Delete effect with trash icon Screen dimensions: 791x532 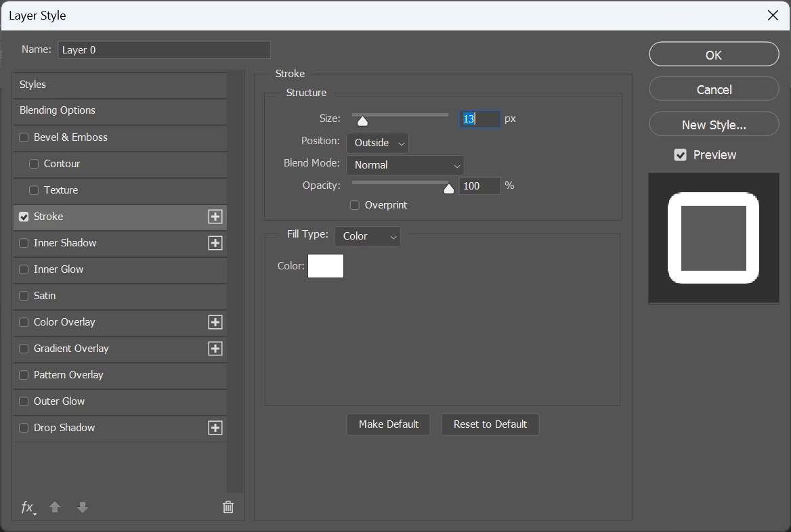click(x=228, y=507)
